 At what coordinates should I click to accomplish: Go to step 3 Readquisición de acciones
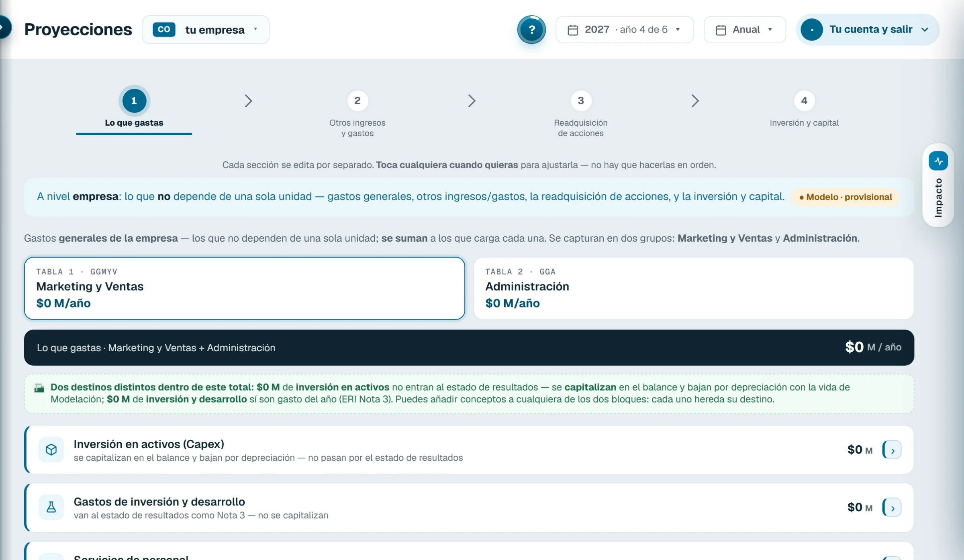pyautogui.click(x=581, y=113)
